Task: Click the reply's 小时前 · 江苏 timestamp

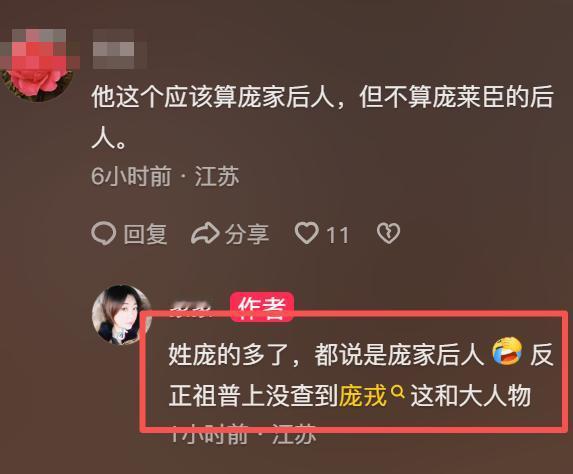Action: coord(243,434)
